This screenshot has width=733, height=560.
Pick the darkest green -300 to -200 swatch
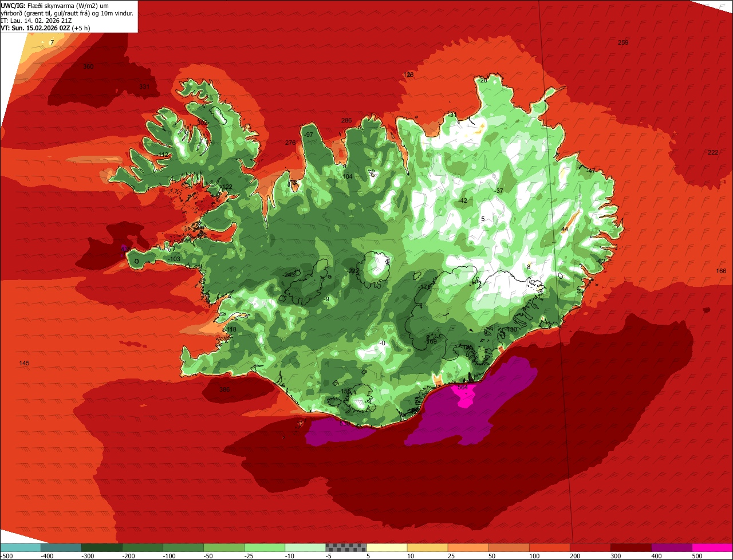click(x=102, y=547)
